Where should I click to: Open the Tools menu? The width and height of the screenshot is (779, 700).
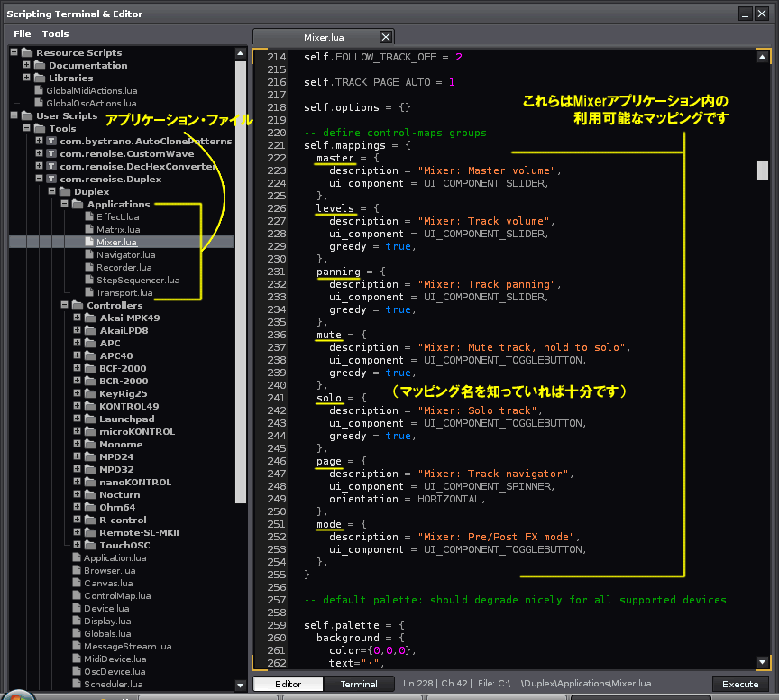tap(55, 33)
